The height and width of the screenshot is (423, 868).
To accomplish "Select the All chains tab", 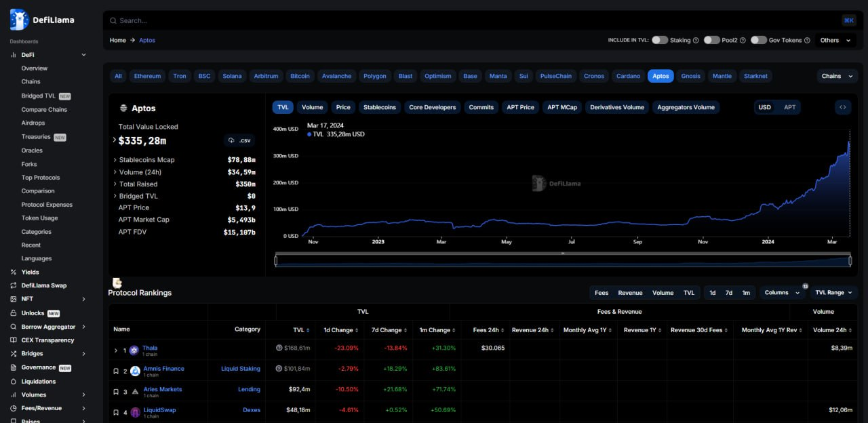I will point(118,76).
